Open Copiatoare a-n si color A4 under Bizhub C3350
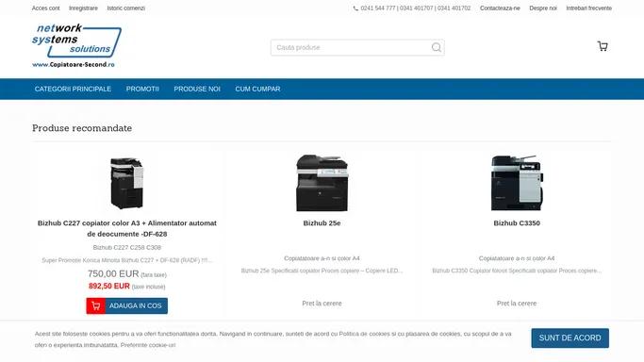The width and height of the screenshot is (644, 362). 517,258
